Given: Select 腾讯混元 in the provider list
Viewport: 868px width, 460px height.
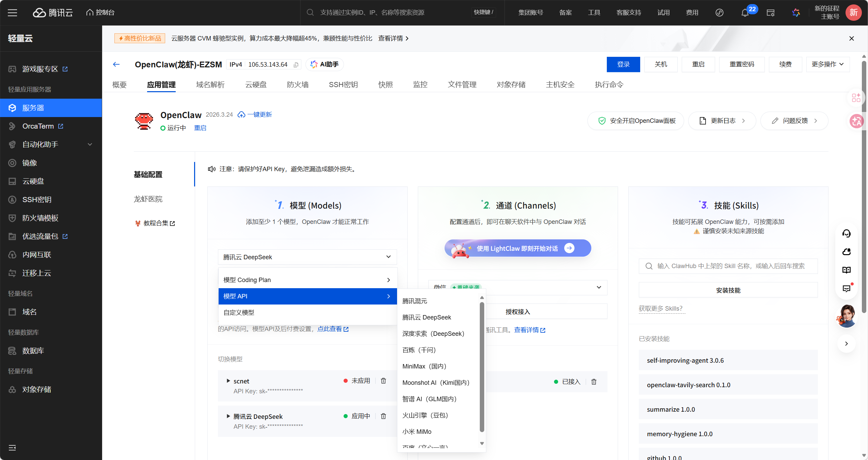Looking at the screenshot, I should (414, 301).
